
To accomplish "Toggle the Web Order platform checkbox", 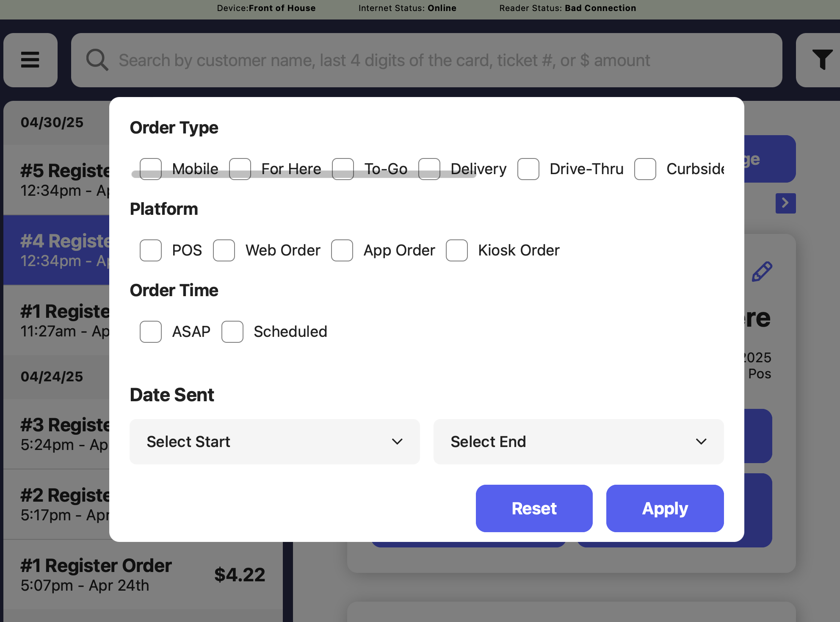I will (x=224, y=250).
